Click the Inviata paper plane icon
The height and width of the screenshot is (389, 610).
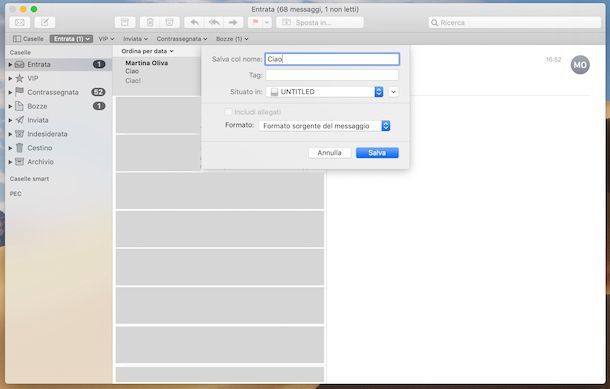click(19, 120)
